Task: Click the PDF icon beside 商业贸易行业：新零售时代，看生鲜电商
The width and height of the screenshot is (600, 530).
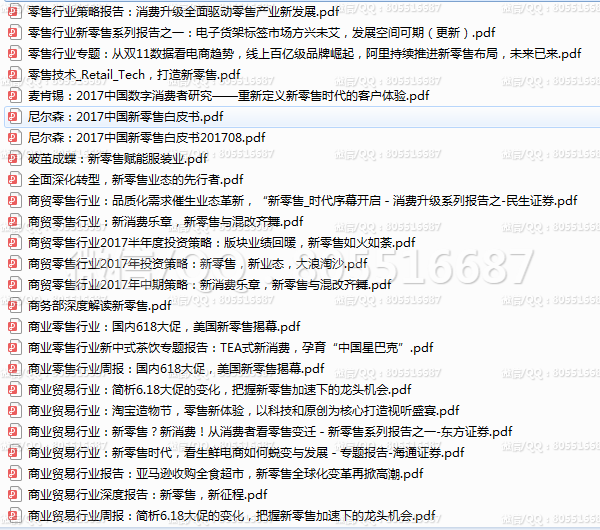Action: coord(14,453)
